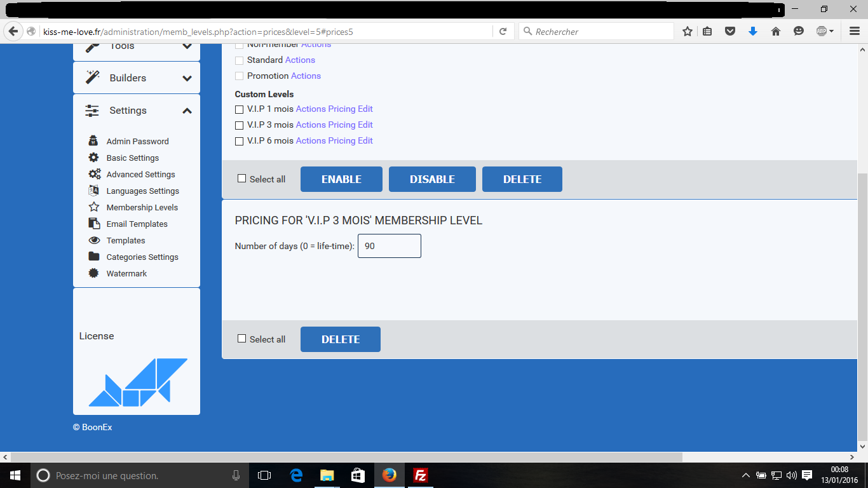The width and height of the screenshot is (868, 488).
Task: Save page with the Pocket icon
Action: (x=730, y=31)
